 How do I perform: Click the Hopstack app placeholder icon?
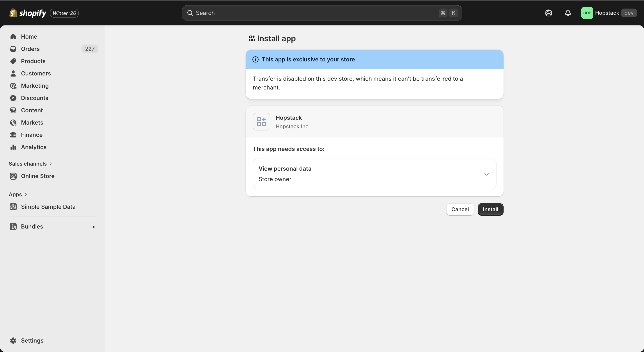(x=261, y=122)
